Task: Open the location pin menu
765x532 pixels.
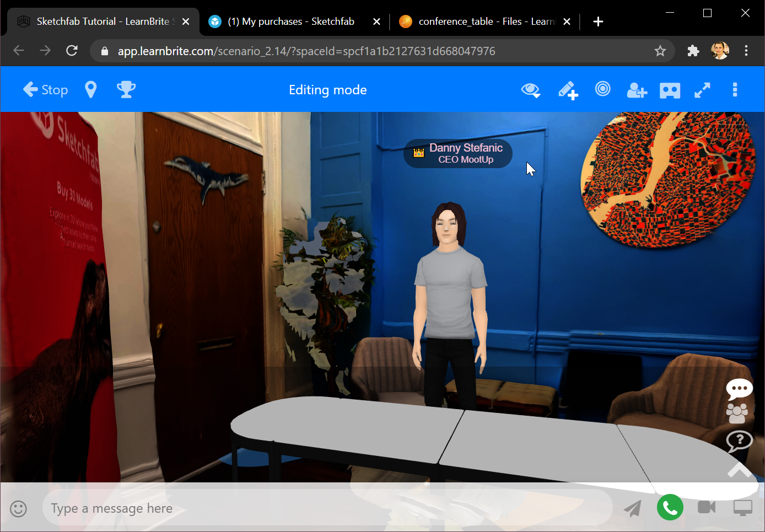Action: (x=91, y=90)
